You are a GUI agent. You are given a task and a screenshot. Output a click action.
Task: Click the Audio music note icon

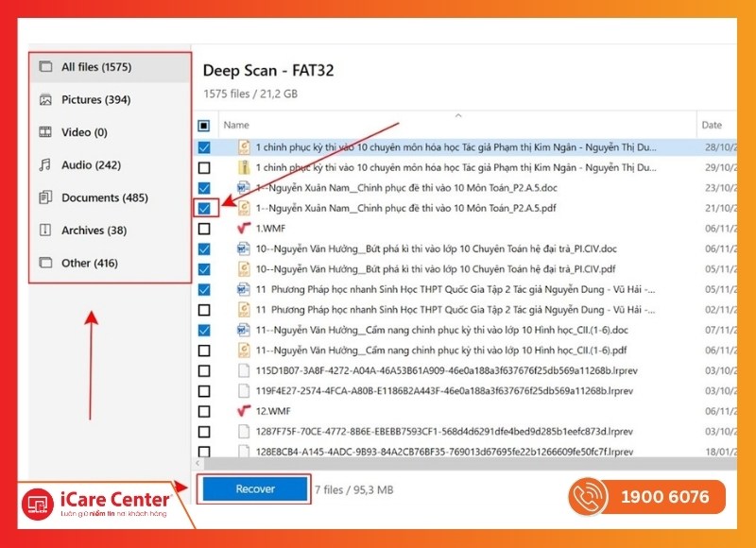[44, 165]
